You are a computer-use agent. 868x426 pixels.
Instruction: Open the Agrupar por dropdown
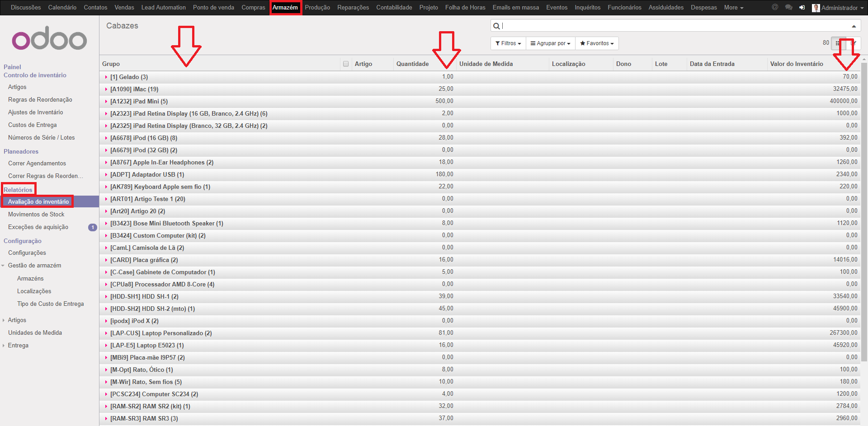[x=550, y=43]
